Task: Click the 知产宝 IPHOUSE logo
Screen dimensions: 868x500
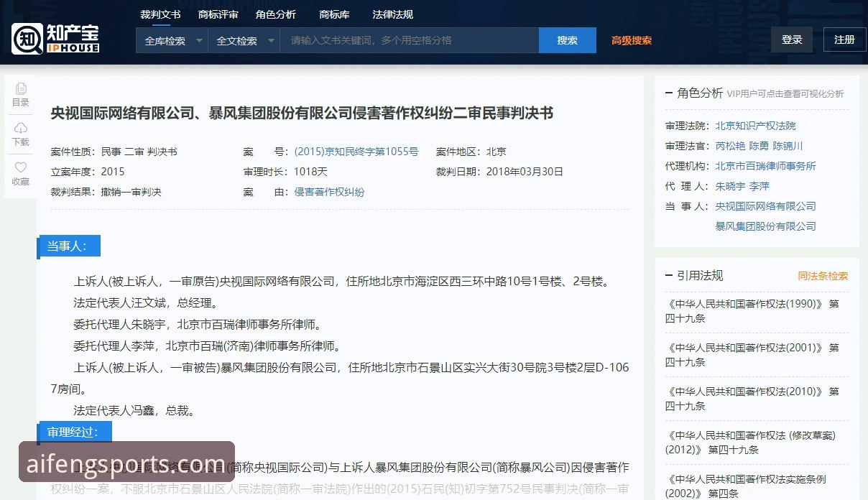Action: point(55,39)
